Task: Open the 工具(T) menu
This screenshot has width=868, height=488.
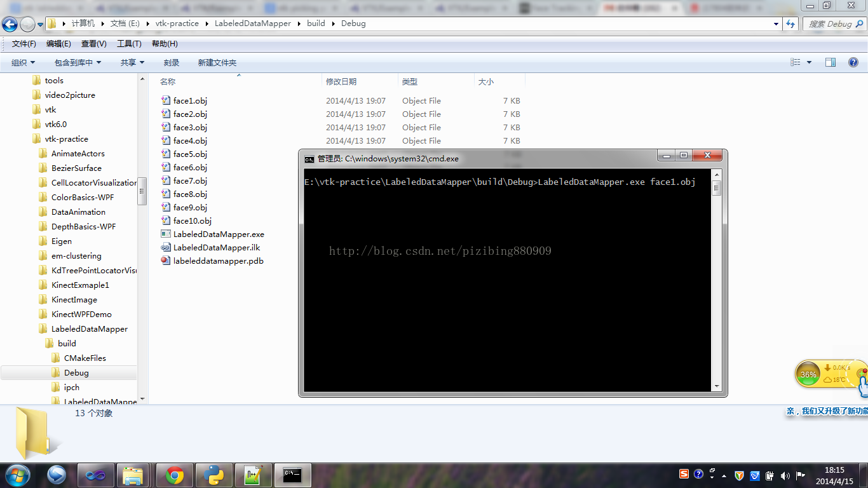Action: click(x=129, y=44)
